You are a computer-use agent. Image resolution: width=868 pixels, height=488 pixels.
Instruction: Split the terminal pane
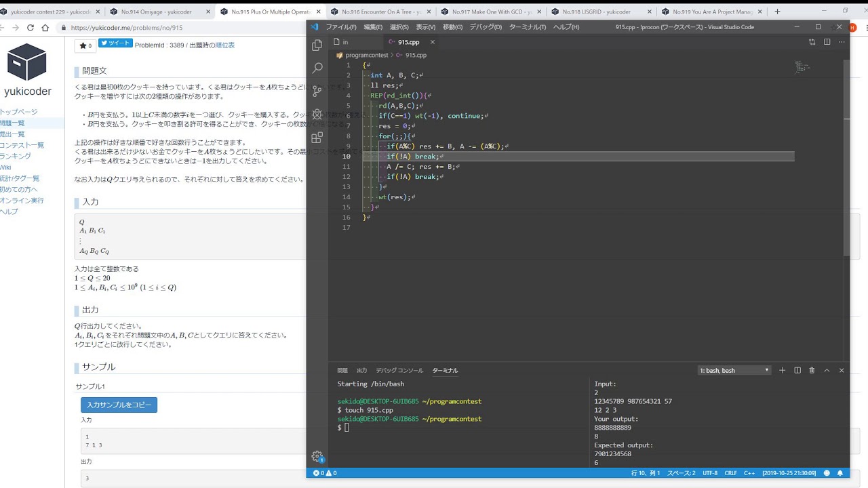[x=797, y=370]
